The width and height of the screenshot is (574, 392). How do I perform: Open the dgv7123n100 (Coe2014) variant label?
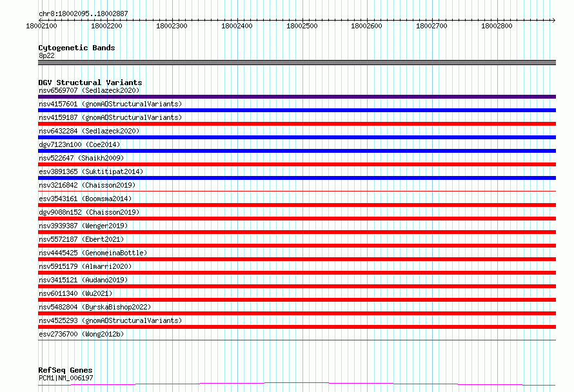click(79, 144)
